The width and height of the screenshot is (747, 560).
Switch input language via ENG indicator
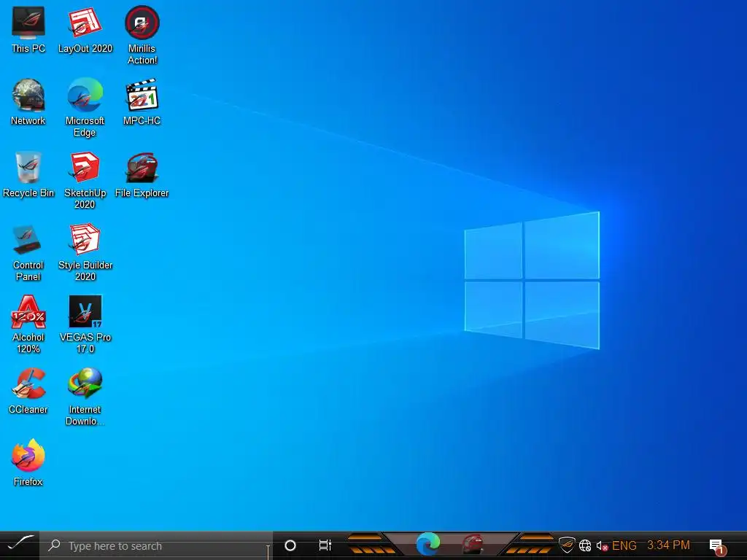tap(624, 545)
